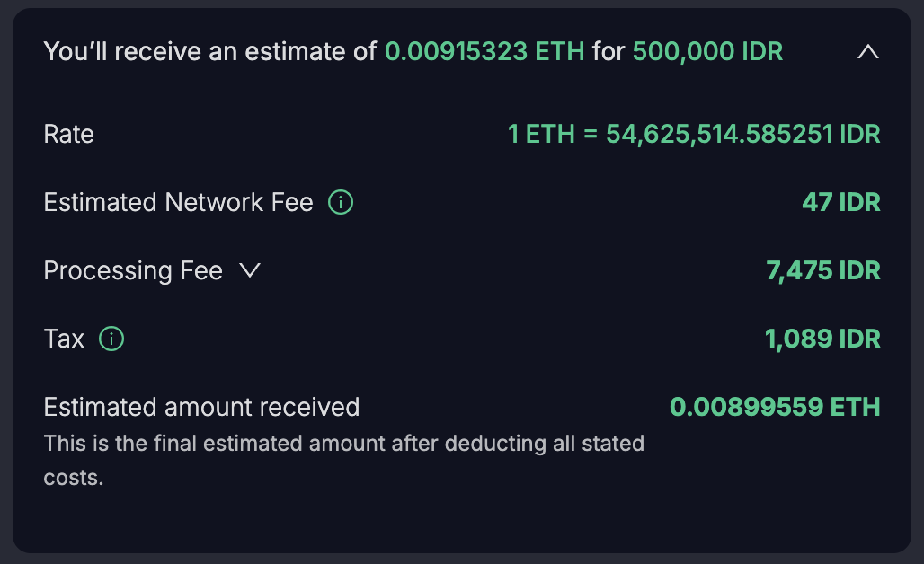Click the 500,000 IDR amount in header
This screenshot has width=924, height=564.
[707, 52]
